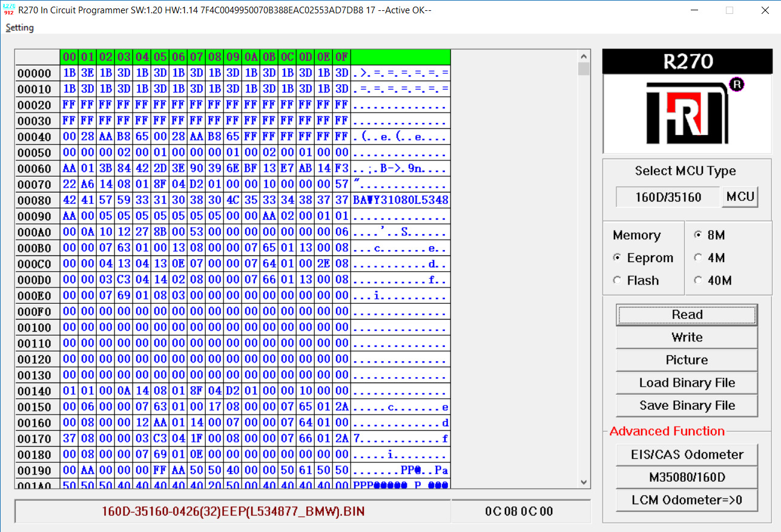Click the Write button
This screenshot has width=781, height=532.
(687, 337)
